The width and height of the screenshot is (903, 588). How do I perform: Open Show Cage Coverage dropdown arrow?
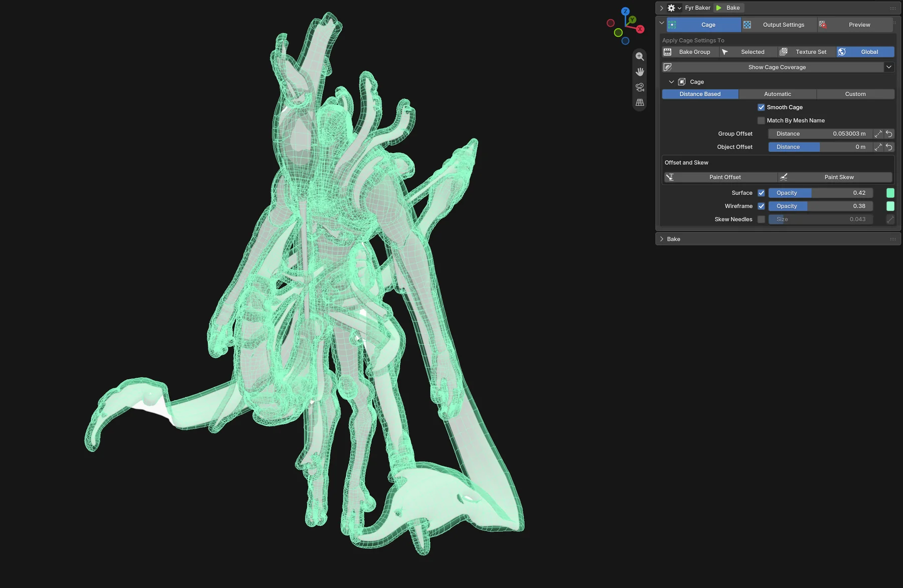[889, 67]
